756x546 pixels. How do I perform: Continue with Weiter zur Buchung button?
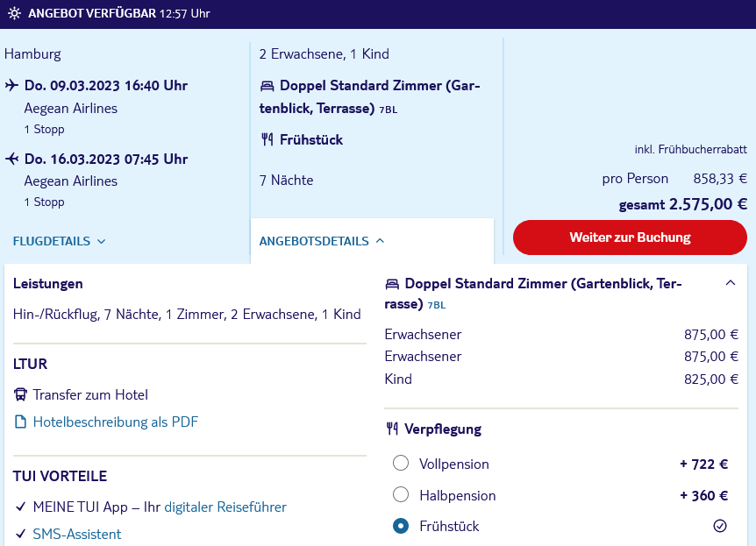tap(630, 238)
